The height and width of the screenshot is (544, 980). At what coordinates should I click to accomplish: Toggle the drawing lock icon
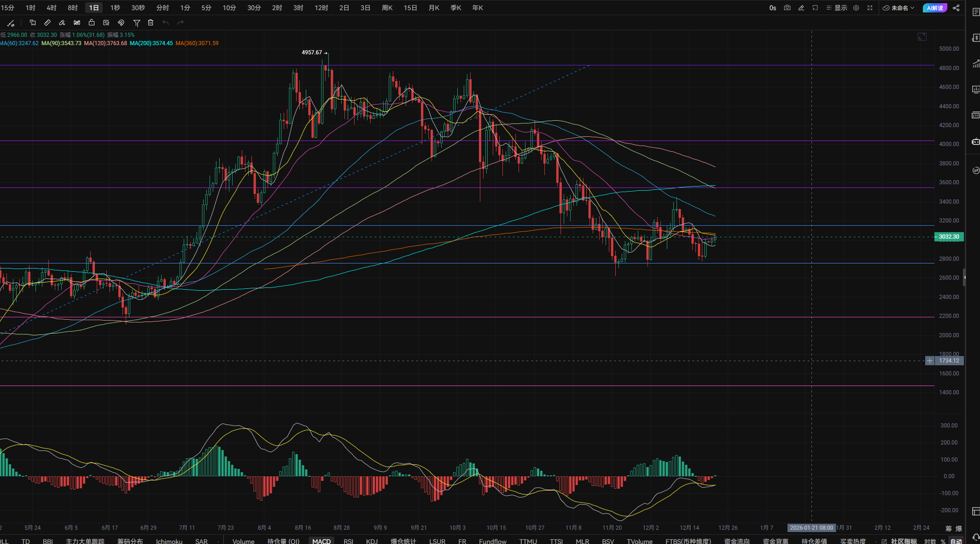tap(92, 23)
